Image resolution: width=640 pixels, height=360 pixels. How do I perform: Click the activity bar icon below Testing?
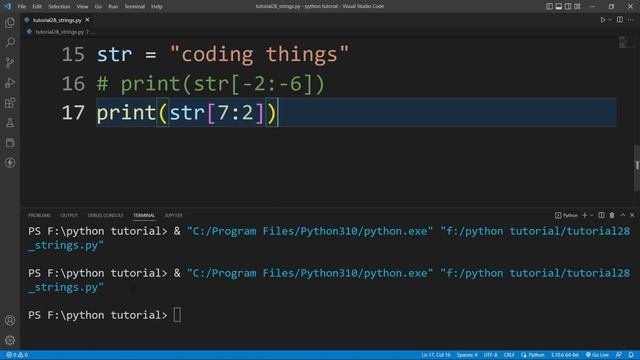(10, 142)
